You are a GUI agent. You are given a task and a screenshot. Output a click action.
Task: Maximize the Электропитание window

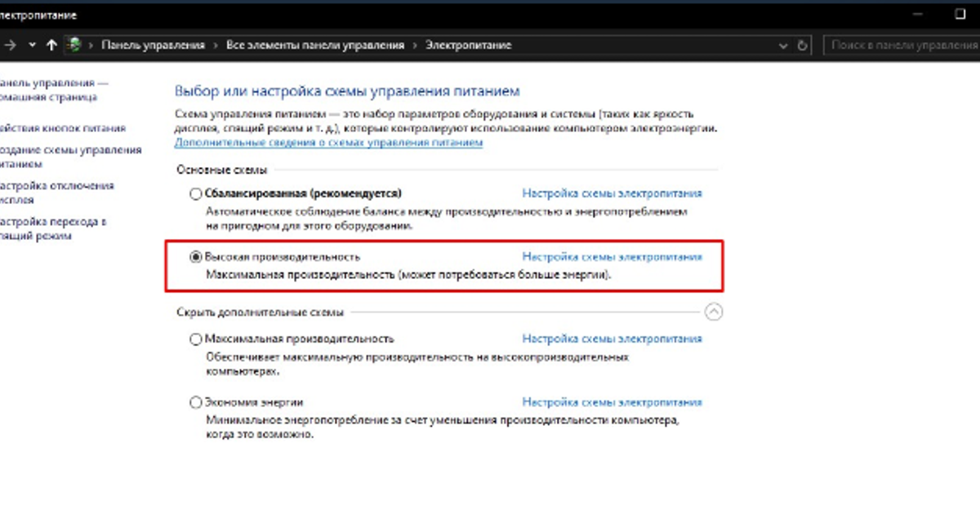960,14
